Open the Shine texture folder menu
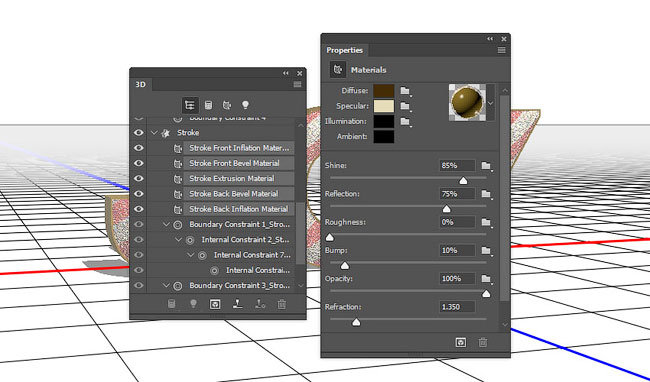 click(x=486, y=166)
